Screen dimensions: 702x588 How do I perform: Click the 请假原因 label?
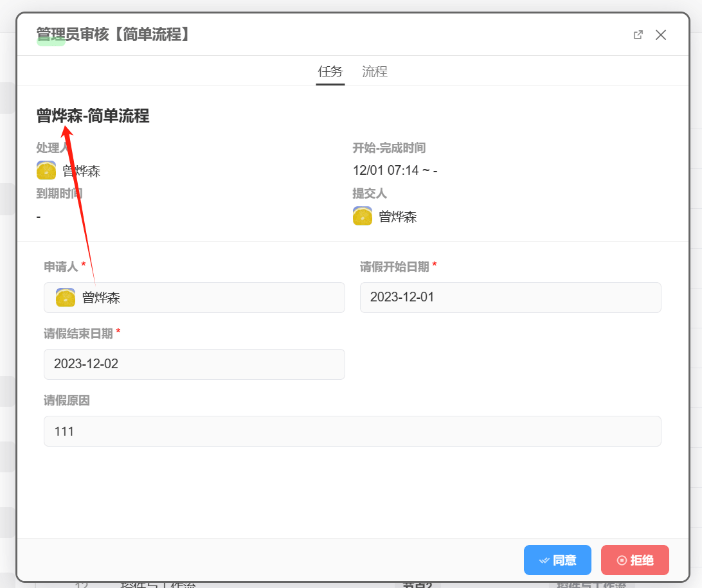(x=67, y=400)
